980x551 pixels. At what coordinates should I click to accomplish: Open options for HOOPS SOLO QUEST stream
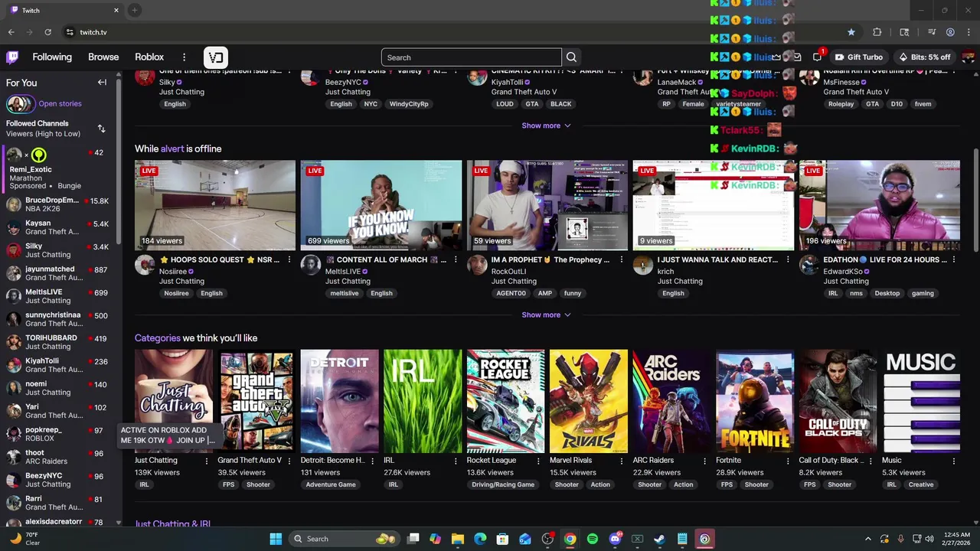coord(289,260)
